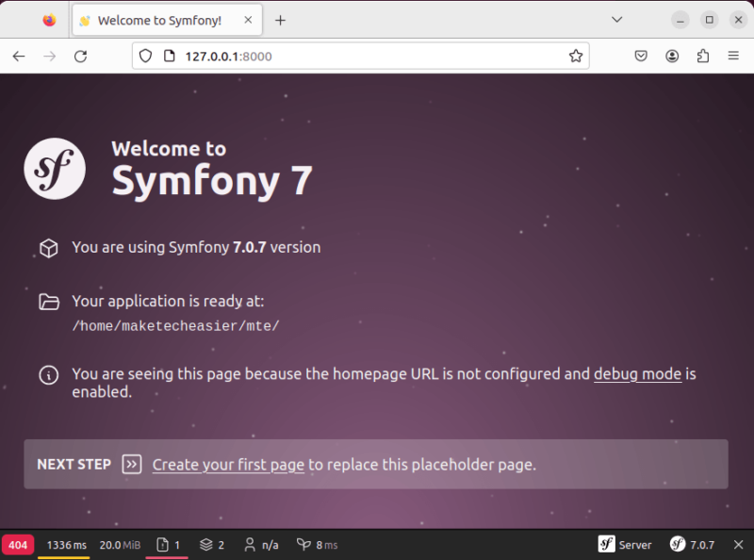Screen dimensions: 754x560
Task: Toggle the shield tracking protection
Action: coord(145,56)
